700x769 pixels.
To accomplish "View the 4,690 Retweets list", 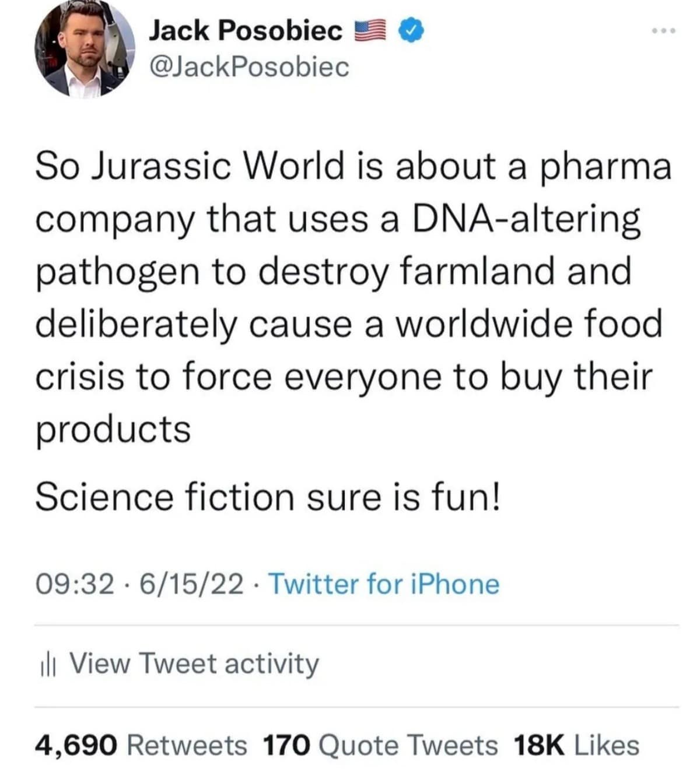I will coord(141,745).
